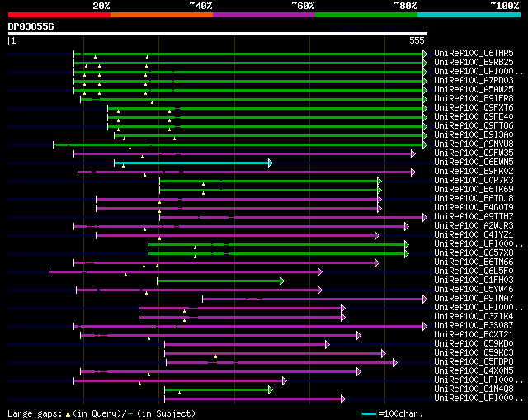Select the UniRef100_B6TK69 label
Image resolution: width=528 pixels, height=420 pixels.
[x=474, y=190]
